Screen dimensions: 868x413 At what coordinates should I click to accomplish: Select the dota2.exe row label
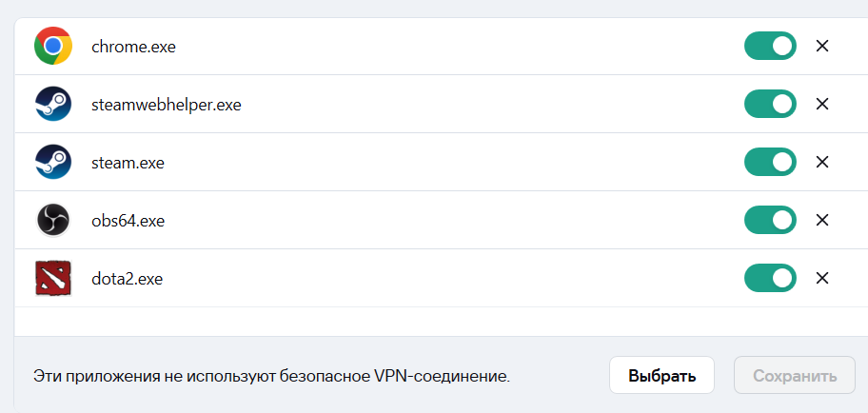click(x=127, y=279)
